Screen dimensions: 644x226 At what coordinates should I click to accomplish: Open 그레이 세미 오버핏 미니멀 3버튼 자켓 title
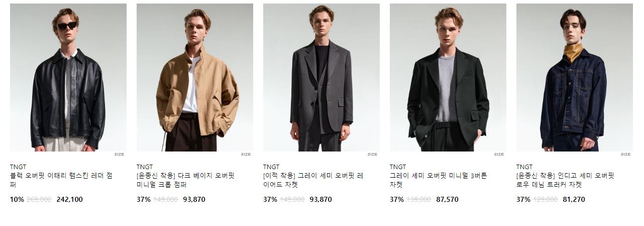(x=439, y=180)
